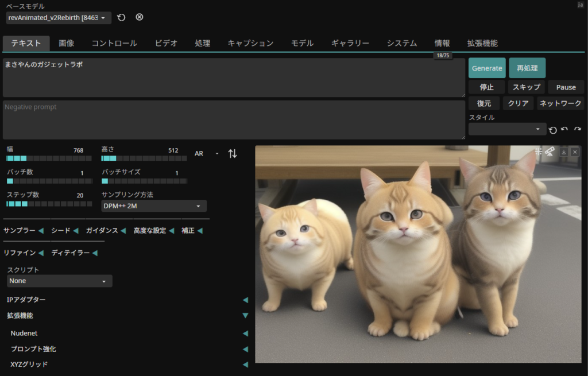This screenshot has width=588, height=376.
Task: Refresh the base model list
Action: pyautogui.click(x=121, y=18)
